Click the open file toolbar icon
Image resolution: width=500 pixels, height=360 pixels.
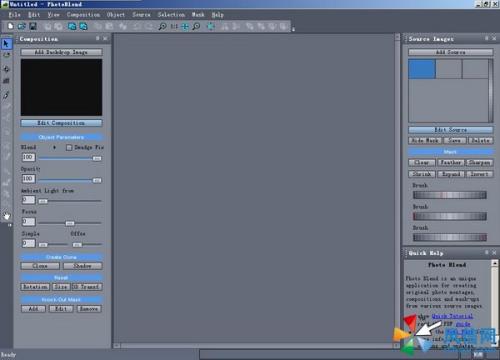pos(22,26)
